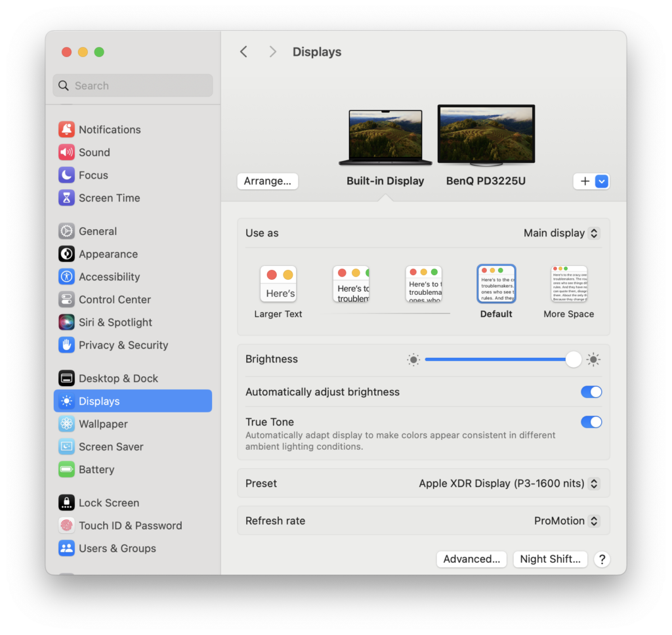Select Battery in the sidebar
This screenshot has width=672, height=635.
tap(133, 469)
